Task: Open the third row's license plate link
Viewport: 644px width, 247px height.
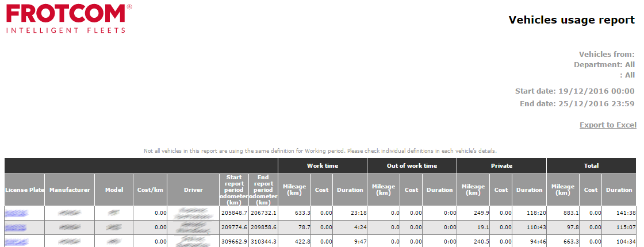Action: pos(16,241)
